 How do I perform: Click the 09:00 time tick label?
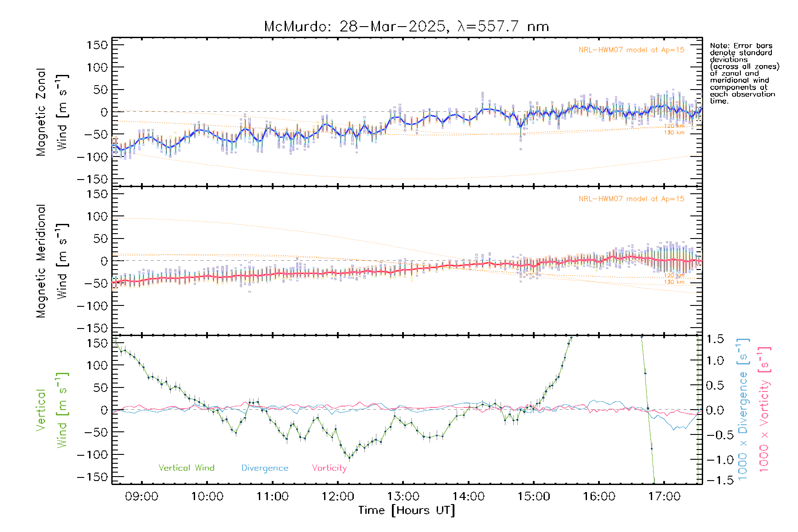(141, 496)
